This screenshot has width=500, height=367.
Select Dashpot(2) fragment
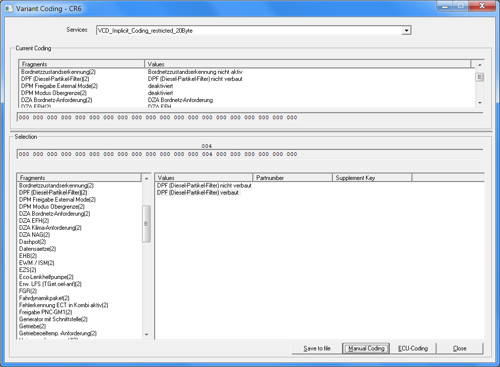pos(32,242)
